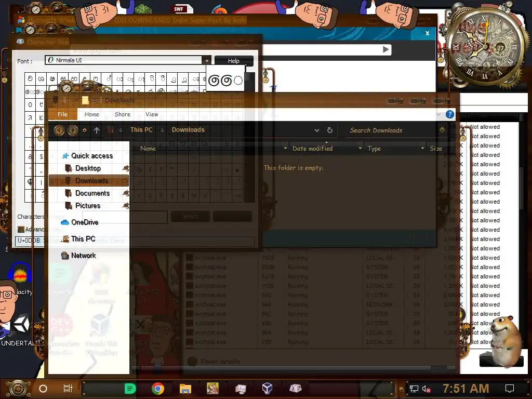This screenshot has width=532, height=399.
Task: Expand breadcrumb chevron after This PC
Action: pyautogui.click(x=162, y=130)
